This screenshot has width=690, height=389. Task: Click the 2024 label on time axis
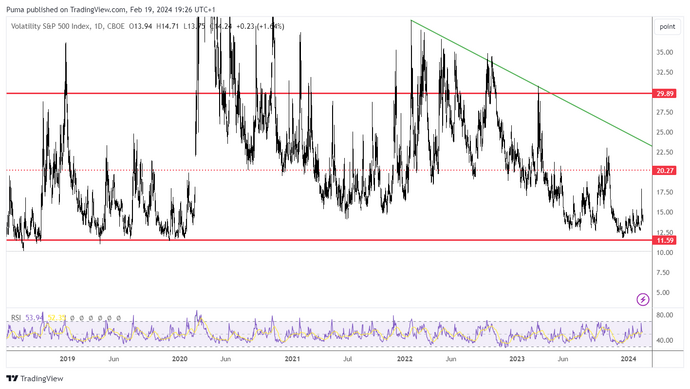(628, 359)
